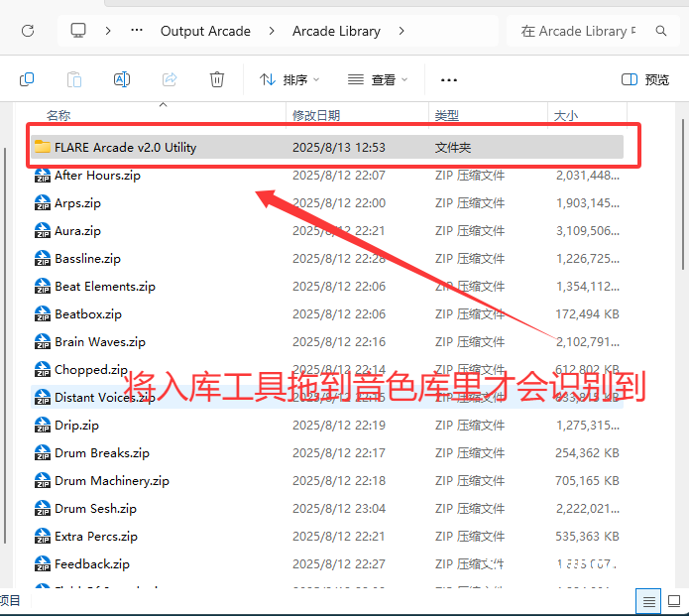
Task: Select Brain Waves.zip file name
Action: pyautogui.click(x=100, y=341)
